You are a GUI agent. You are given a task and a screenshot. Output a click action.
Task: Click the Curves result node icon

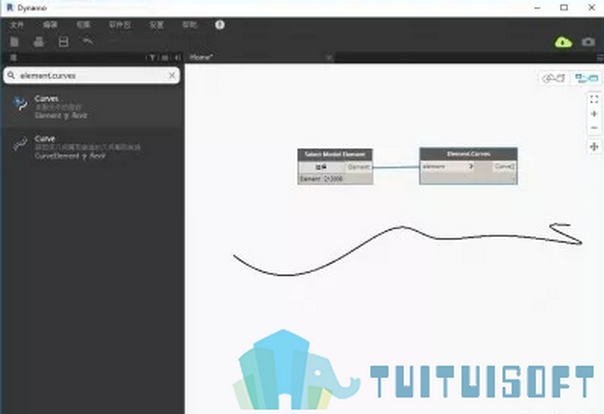pos(20,103)
